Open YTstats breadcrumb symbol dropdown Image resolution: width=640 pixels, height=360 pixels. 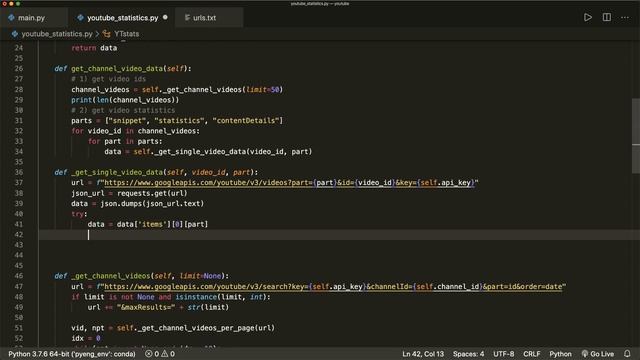(x=127, y=34)
